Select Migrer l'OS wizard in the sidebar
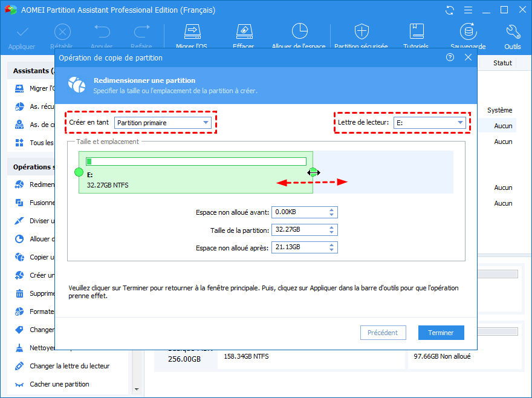This screenshot has height=398, width=532. click(34, 88)
